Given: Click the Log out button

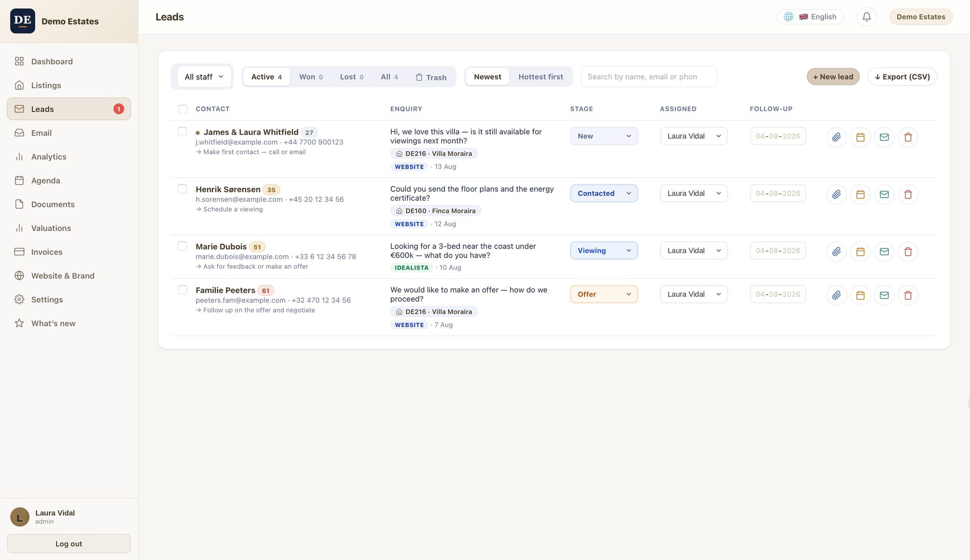Looking at the screenshot, I should pyautogui.click(x=69, y=544).
